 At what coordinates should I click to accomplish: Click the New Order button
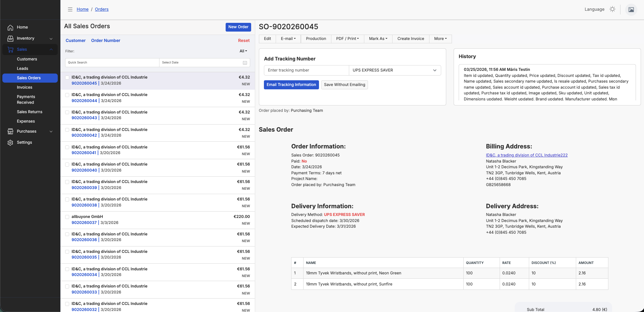coord(238,27)
